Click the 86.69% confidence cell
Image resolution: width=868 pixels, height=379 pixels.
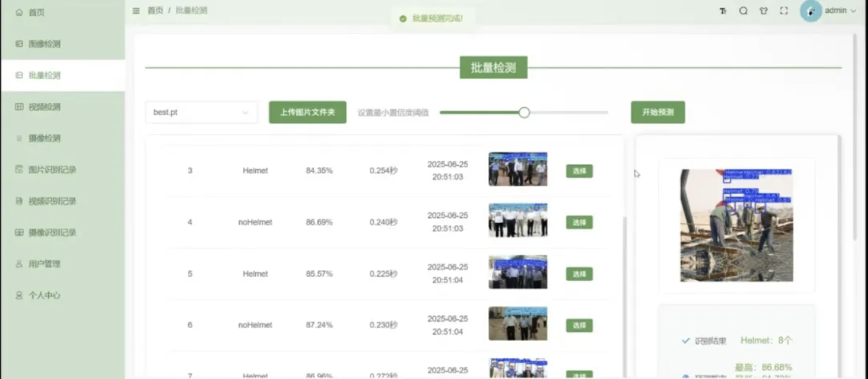320,222
